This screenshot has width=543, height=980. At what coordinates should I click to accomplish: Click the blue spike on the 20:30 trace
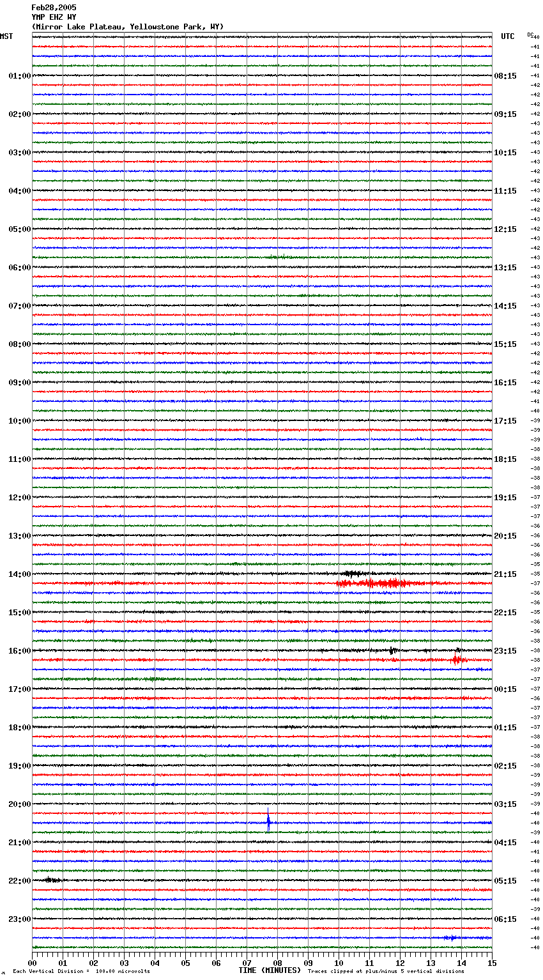pos(268,820)
